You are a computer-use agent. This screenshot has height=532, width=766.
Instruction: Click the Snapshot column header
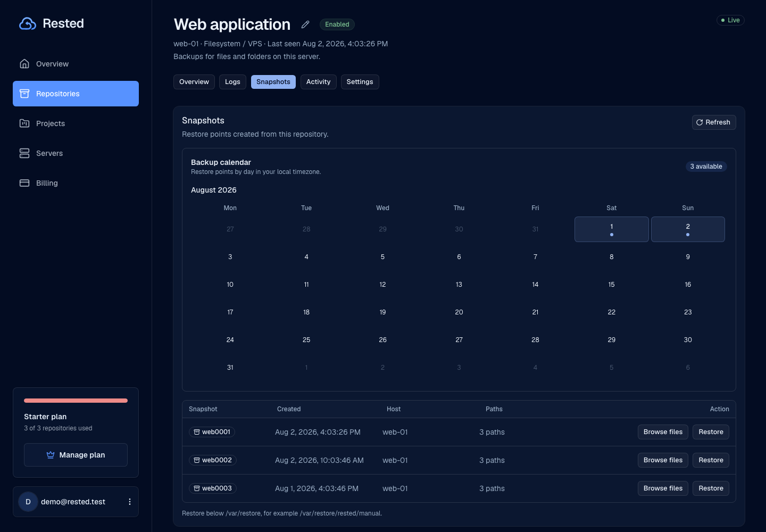click(x=203, y=409)
